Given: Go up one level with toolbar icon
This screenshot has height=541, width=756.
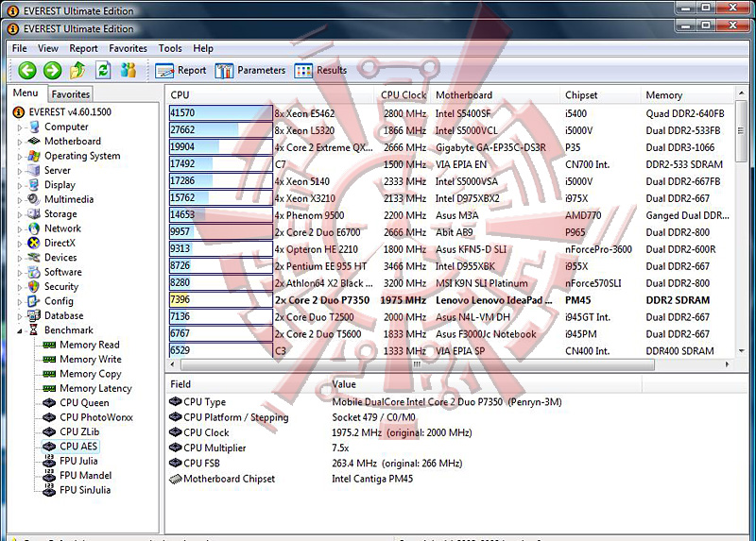Looking at the screenshot, I should click(x=77, y=70).
